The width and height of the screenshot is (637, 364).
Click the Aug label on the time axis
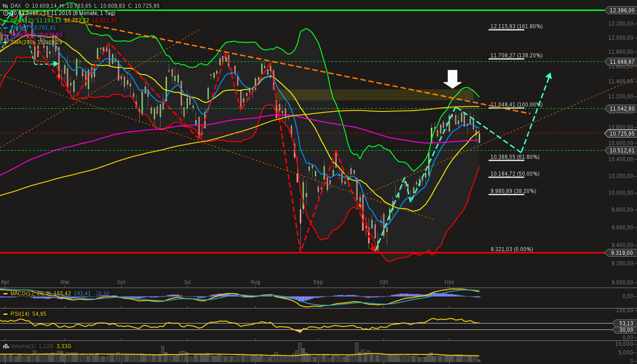(x=255, y=282)
